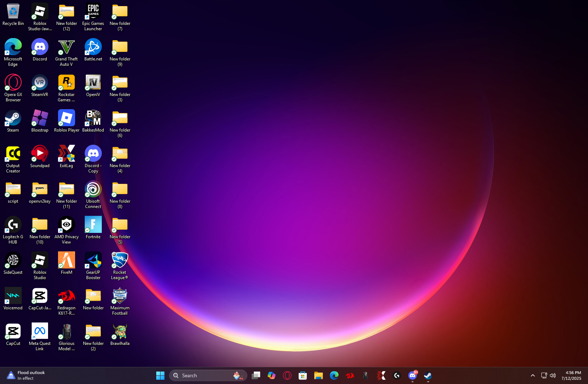Select the AMD Privacy View desktop icon
This screenshot has width=588, height=384.
pyautogui.click(x=67, y=230)
